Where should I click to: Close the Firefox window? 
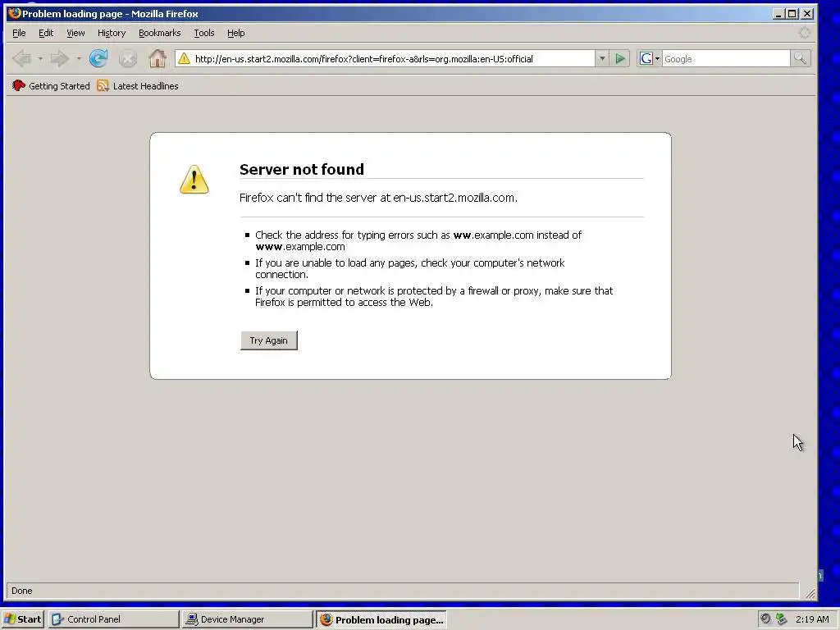pyautogui.click(x=807, y=14)
